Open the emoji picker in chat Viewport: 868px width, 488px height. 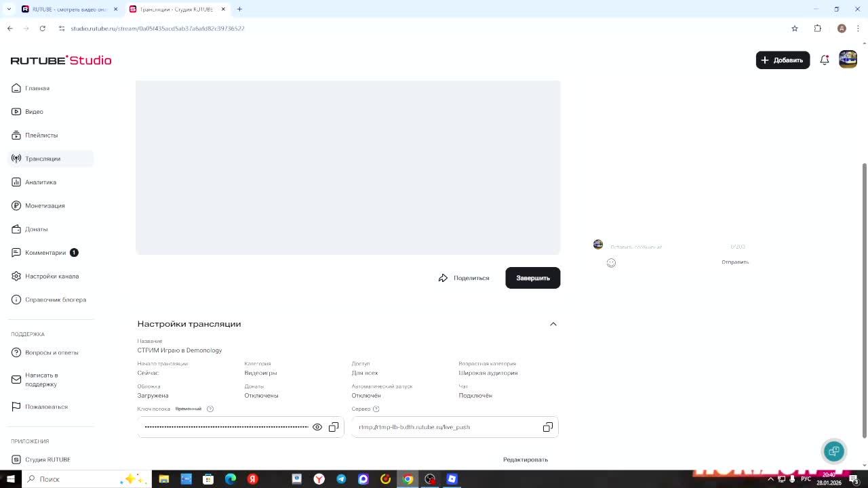coord(611,263)
